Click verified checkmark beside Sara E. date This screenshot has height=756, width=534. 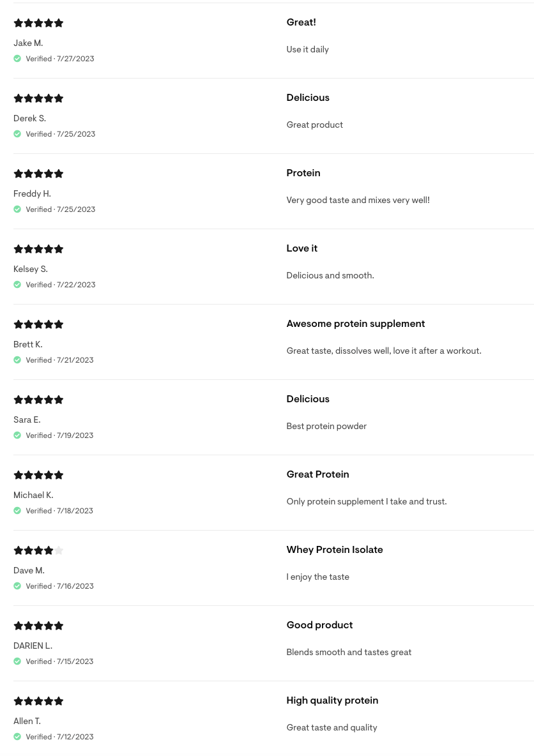pos(17,435)
